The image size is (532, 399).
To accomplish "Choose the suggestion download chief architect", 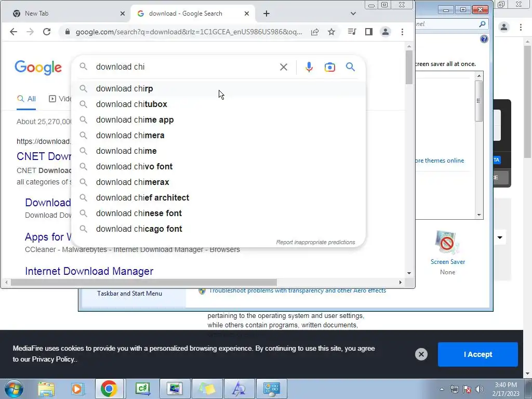I will (219, 198).
